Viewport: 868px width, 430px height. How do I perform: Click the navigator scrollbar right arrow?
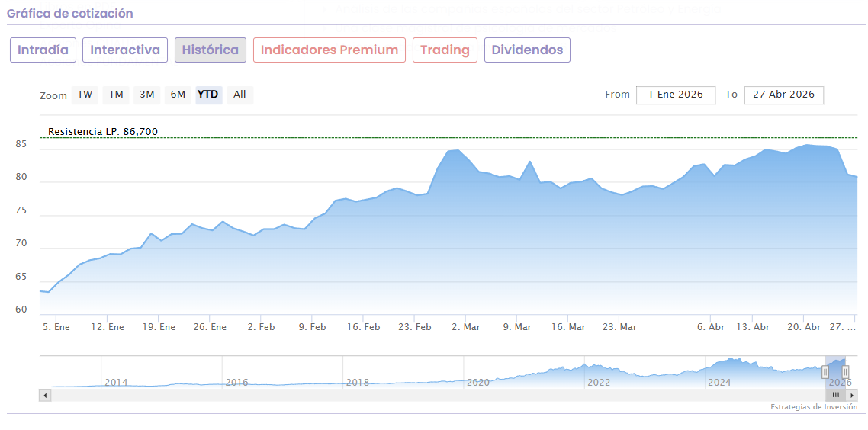(x=851, y=395)
